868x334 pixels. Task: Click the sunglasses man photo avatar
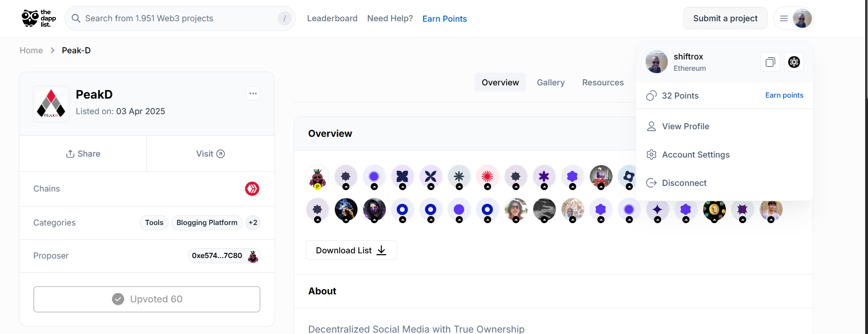[516, 209]
